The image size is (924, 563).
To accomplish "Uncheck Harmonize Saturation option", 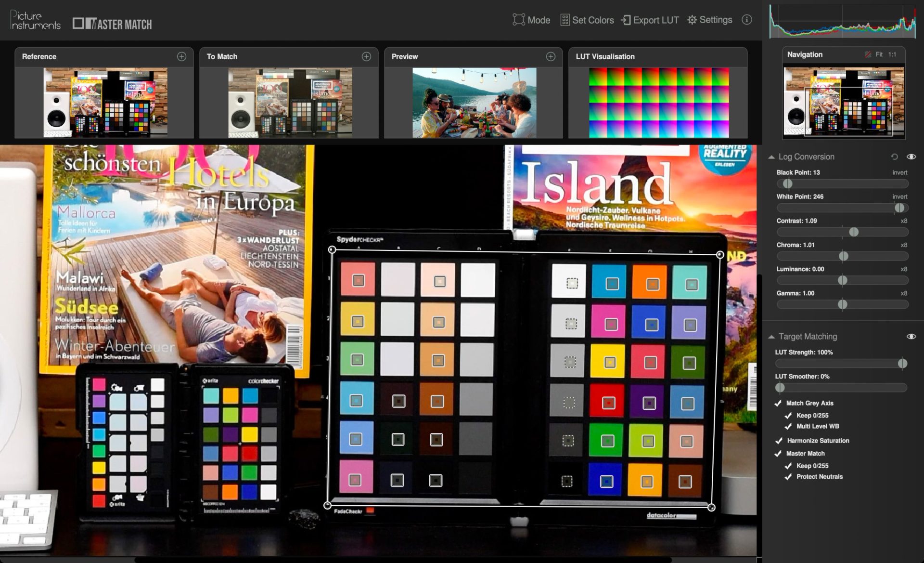I will pos(779,441).
